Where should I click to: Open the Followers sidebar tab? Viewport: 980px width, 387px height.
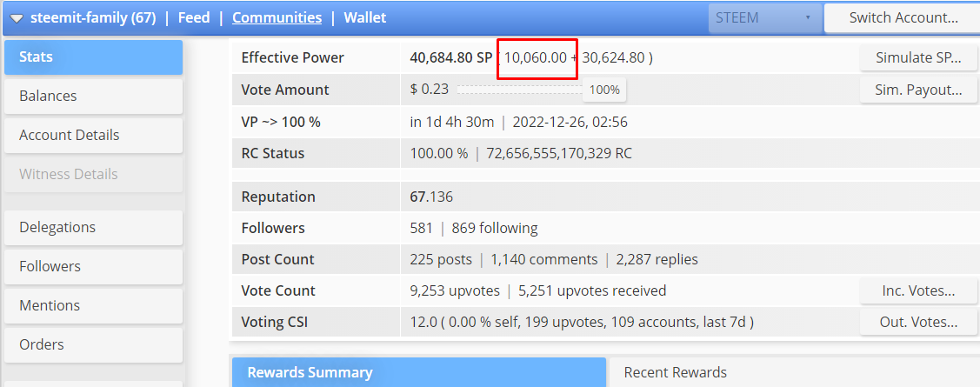click(x=93, y=266)
